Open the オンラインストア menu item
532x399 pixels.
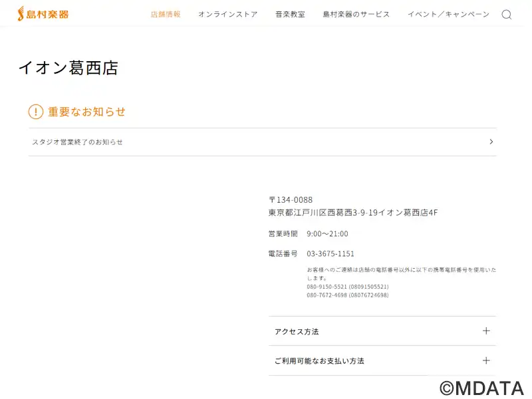click(228, 14)
